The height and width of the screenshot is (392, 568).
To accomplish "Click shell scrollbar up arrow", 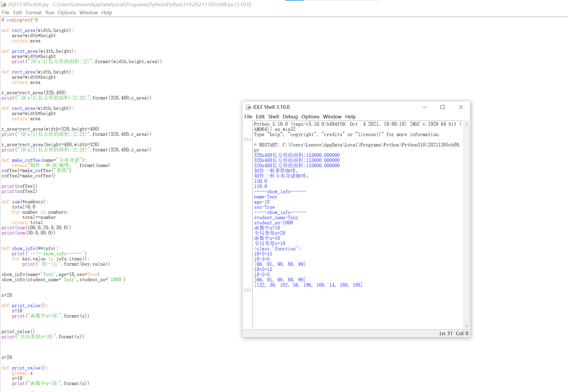I will [x=467, y=125].
